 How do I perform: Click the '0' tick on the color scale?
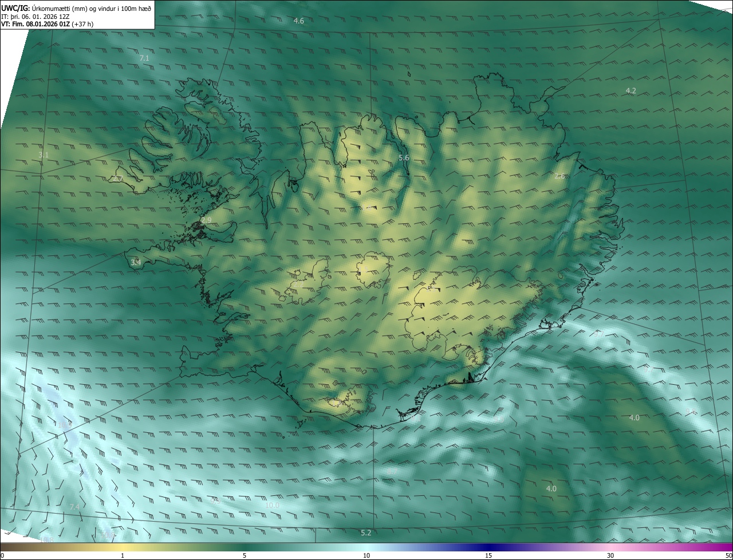point(2,556)
